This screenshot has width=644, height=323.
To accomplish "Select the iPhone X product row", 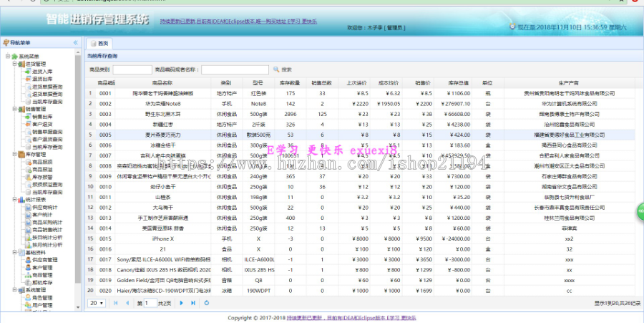I will click(x=360, y=238).
